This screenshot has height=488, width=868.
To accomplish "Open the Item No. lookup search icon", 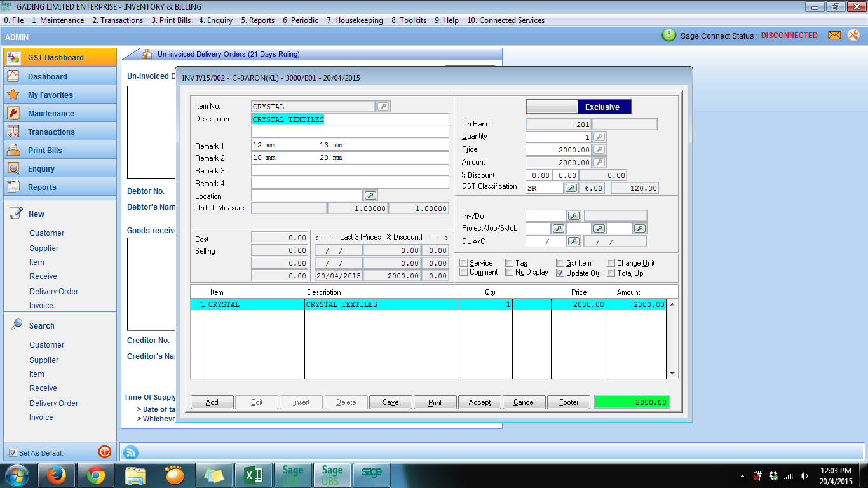I will [383, 106].
